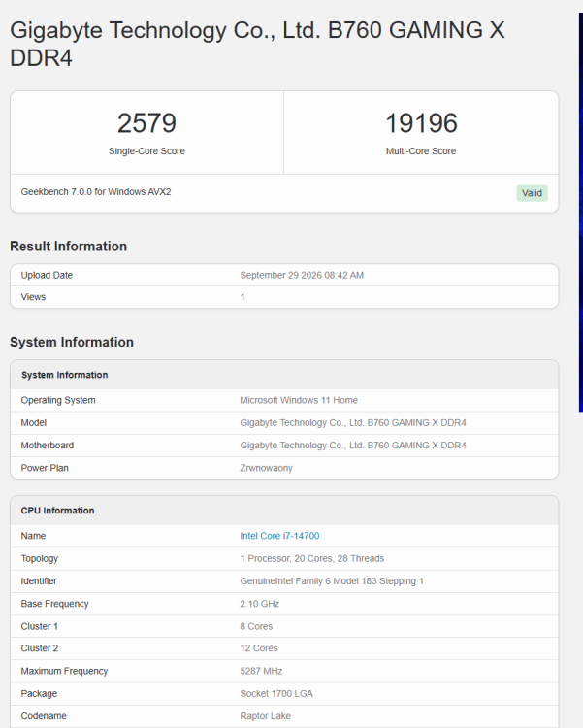Select the 8 Cores value
This screenshot has height=728, width=583.
pyautogui.click(x=256, y=626)
